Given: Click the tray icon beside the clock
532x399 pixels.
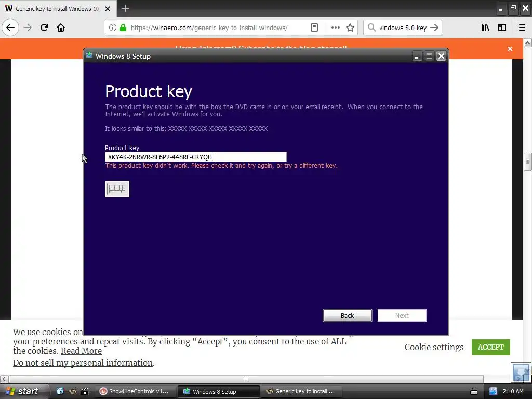Looking at the screenshot, I should pos(493,391).
